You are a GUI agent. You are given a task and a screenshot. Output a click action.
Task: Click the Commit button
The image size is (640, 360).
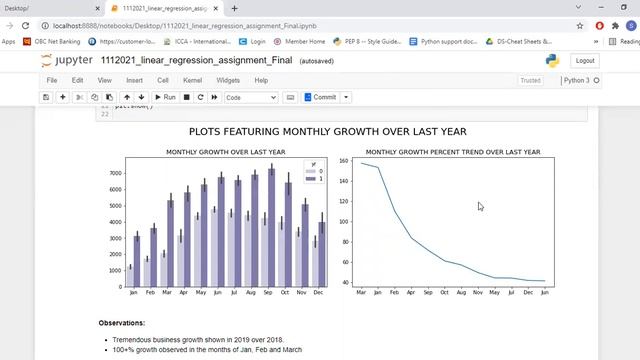click(x=320, y=97)
